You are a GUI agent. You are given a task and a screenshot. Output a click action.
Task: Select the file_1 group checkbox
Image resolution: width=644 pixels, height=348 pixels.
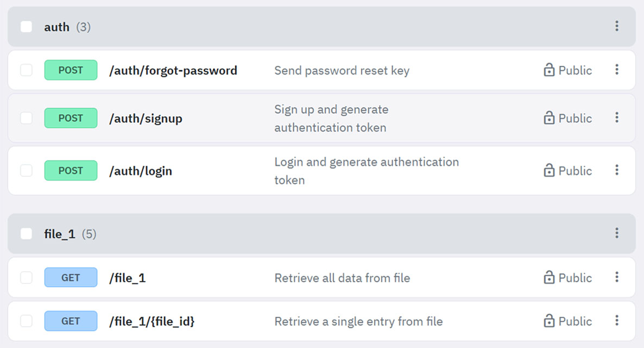pyautogui.click(x=26, y=234)
